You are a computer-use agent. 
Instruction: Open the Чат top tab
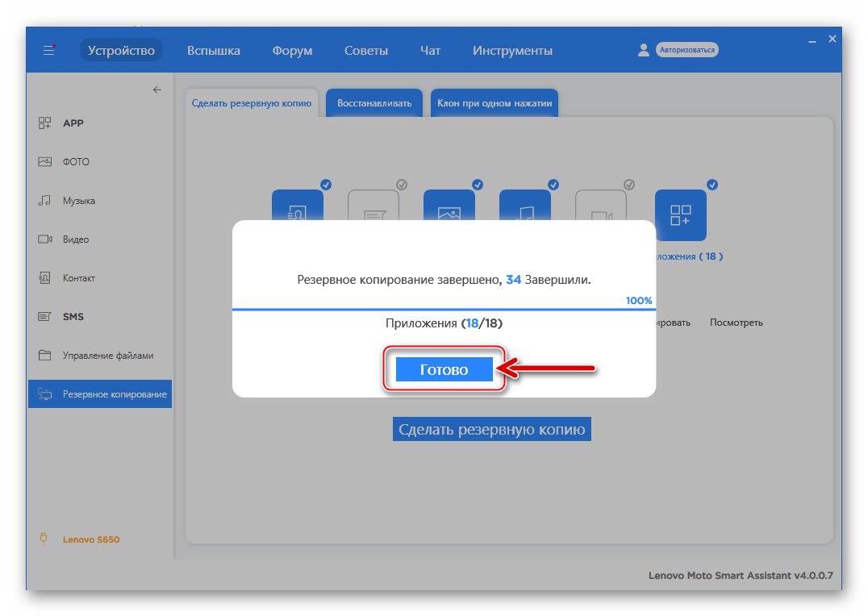[430, 50]
